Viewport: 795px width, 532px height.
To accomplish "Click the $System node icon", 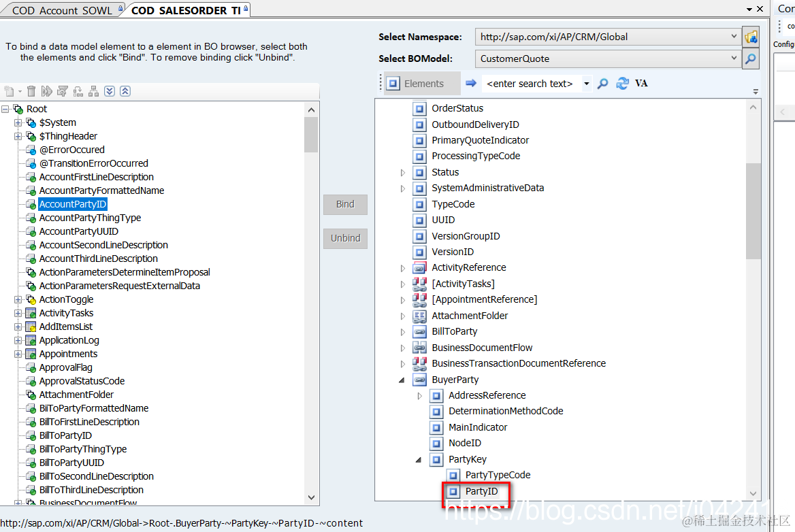I will click(31, 122).
